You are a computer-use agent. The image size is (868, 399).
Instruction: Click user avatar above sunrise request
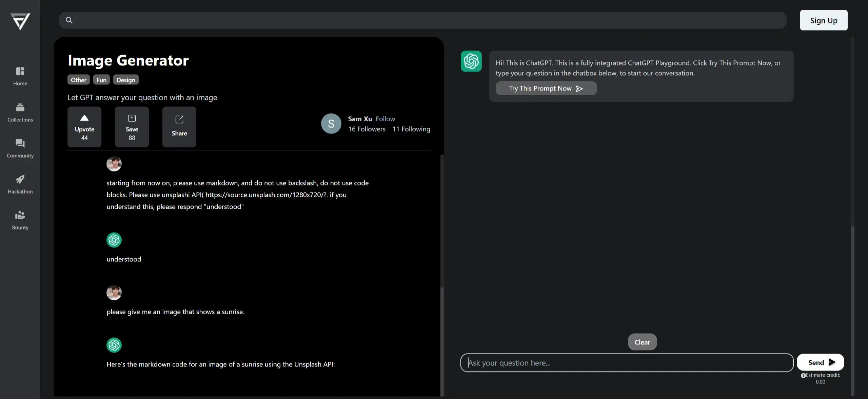pyautogui.click(x=114, y=293)
